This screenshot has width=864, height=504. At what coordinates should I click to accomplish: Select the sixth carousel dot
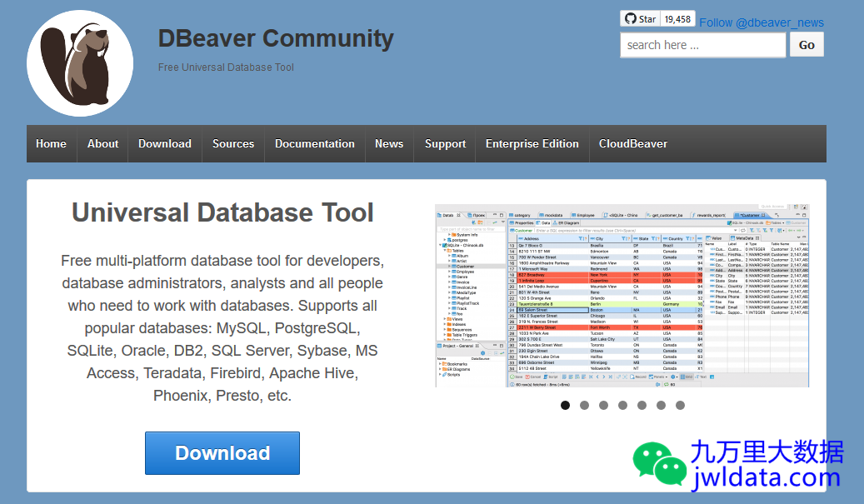[662, 406]
